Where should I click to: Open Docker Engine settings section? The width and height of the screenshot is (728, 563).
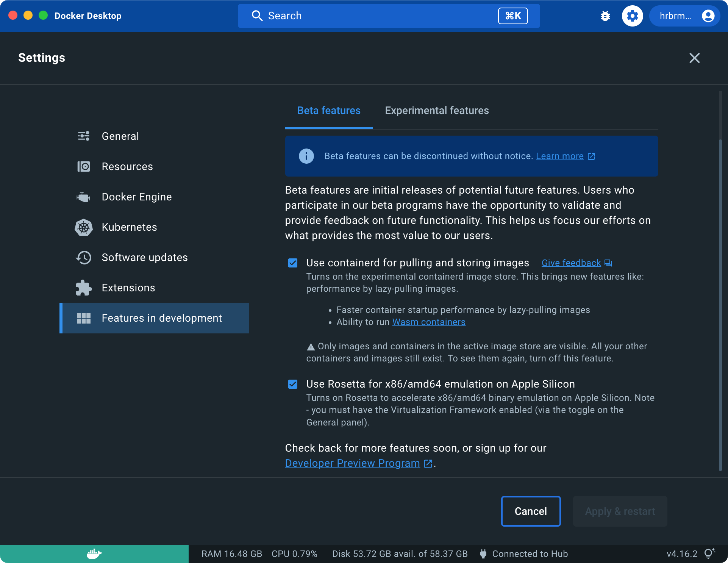click(136, 197)
